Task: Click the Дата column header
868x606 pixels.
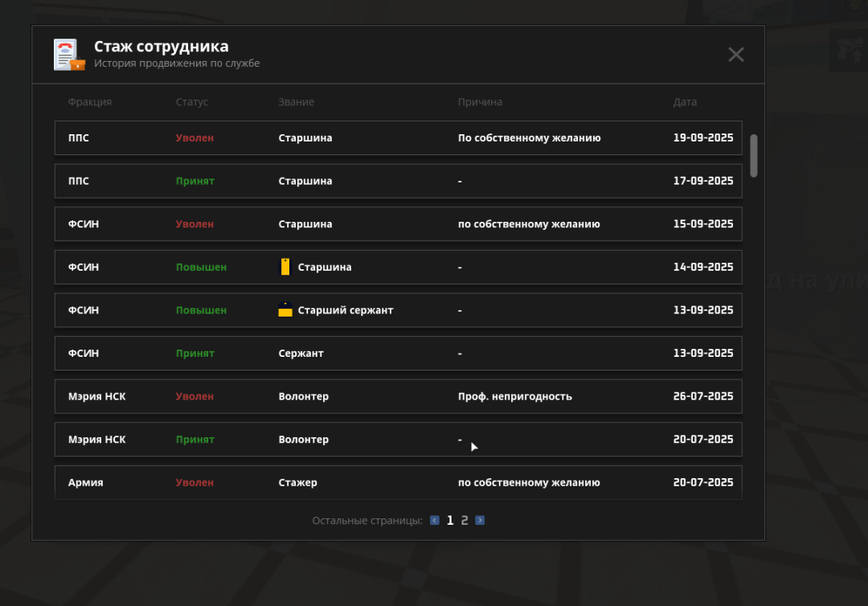Action: [685, 102]
